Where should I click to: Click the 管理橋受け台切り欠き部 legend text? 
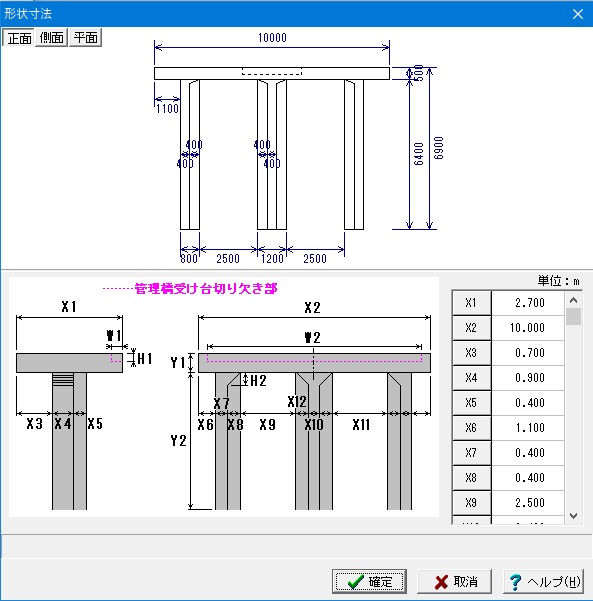(x=206, y=289)
